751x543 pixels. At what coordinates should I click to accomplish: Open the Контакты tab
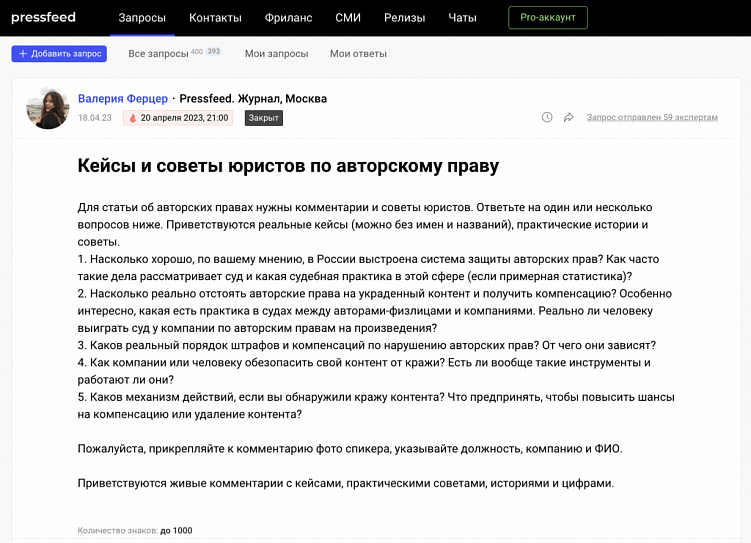(215, 18)
